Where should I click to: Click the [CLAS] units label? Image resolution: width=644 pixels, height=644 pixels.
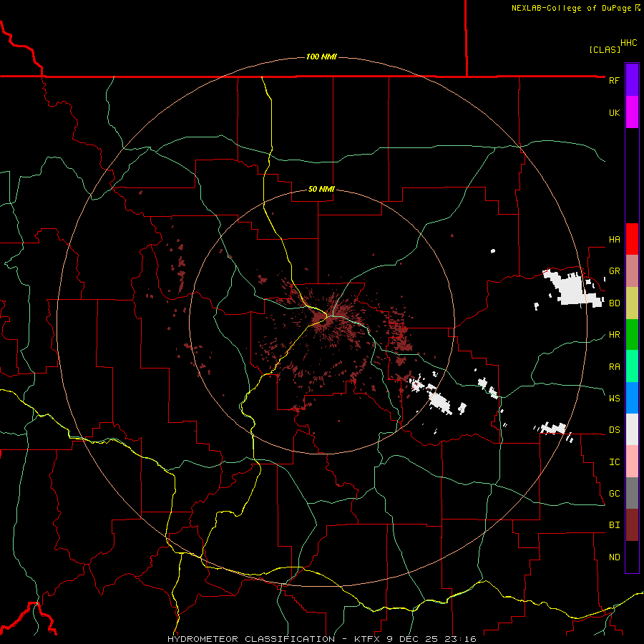[605, 49]
